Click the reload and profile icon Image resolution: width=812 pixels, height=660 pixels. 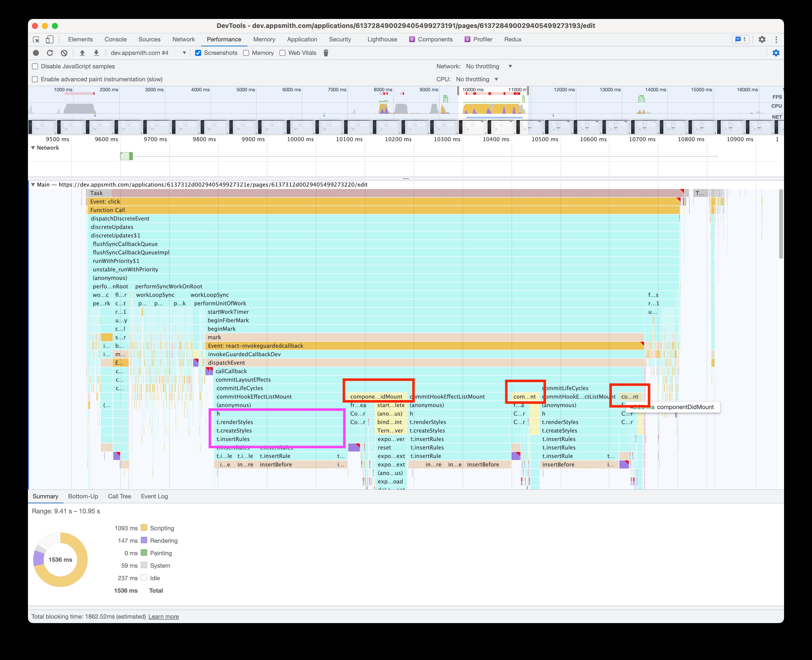(x=50, y=53)
